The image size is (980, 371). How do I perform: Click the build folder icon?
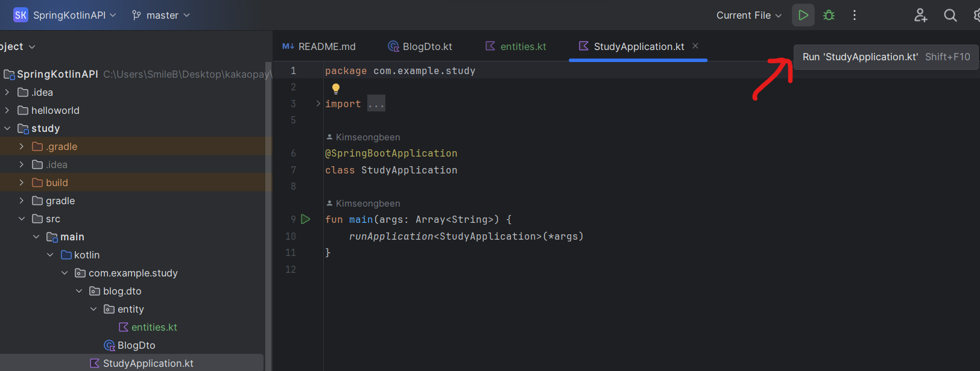pos(37,182)
